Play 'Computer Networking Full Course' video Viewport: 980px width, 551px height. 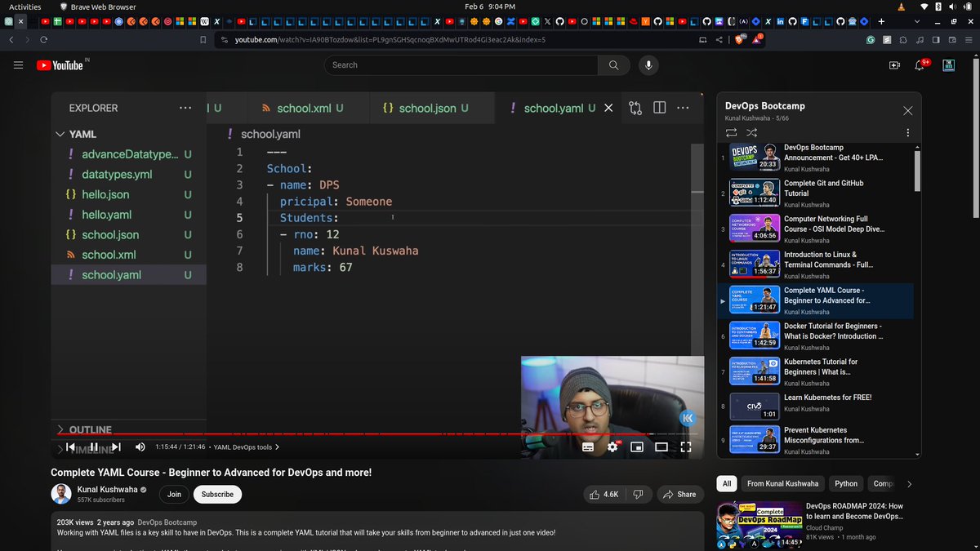(x=815, y=229)
